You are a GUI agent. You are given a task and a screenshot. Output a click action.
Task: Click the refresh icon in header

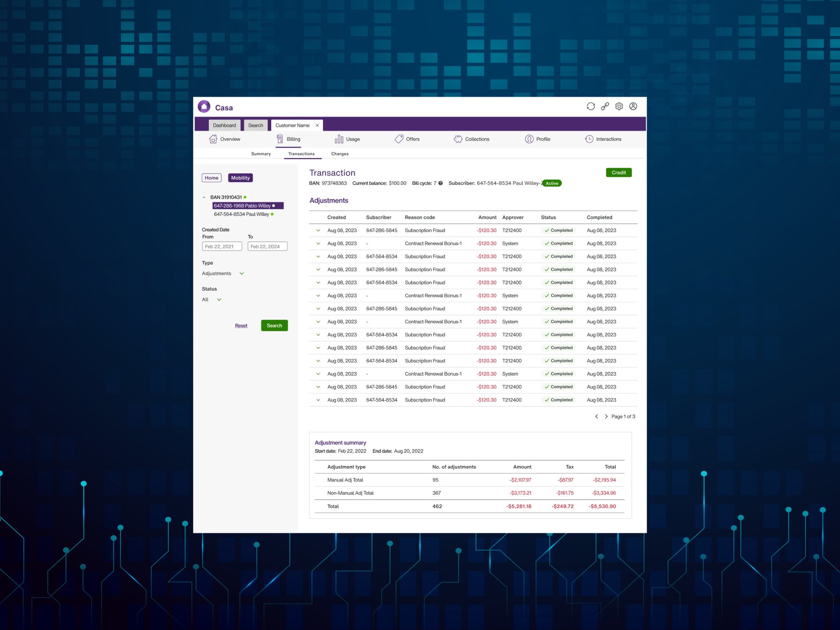[x=591, y=106]
